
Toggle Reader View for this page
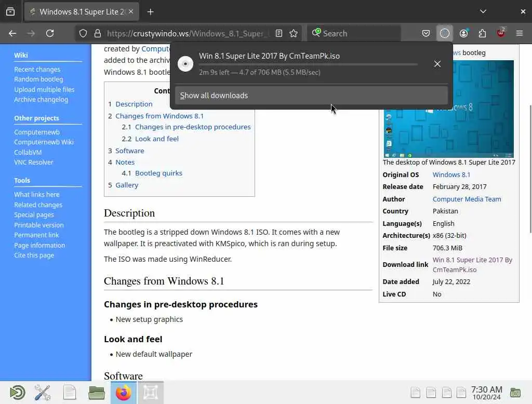pos(279,33)
